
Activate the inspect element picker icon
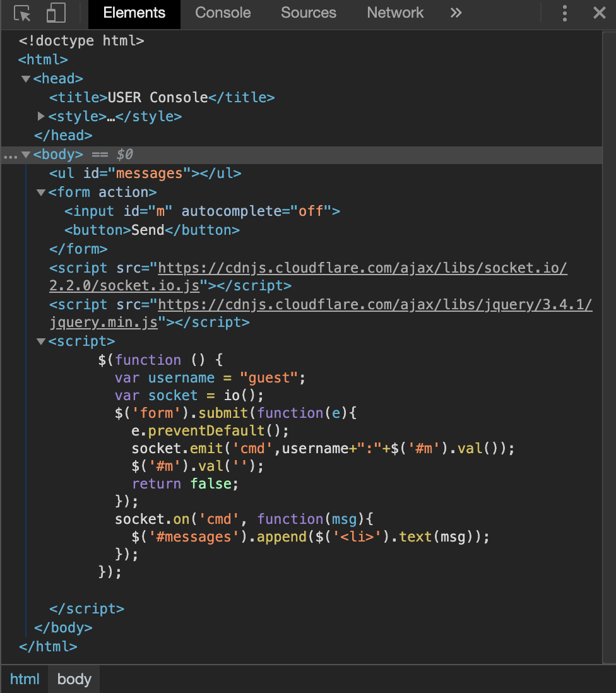22,13
